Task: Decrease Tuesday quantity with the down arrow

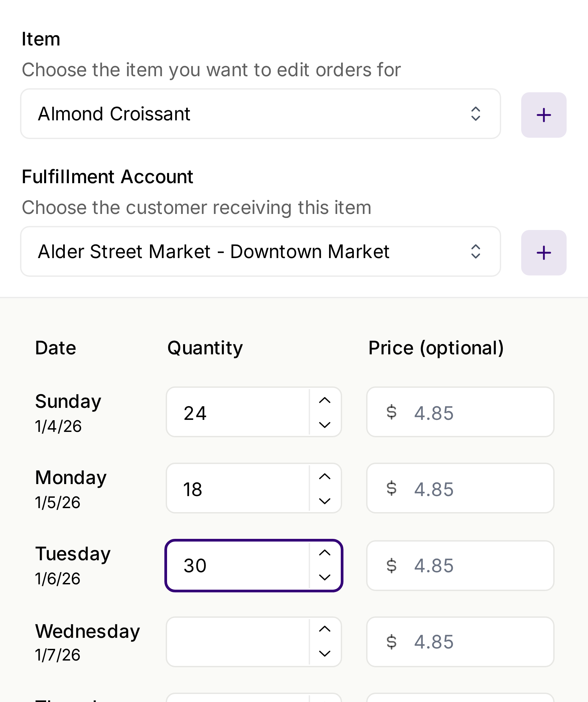Action: tap(325, 577)
